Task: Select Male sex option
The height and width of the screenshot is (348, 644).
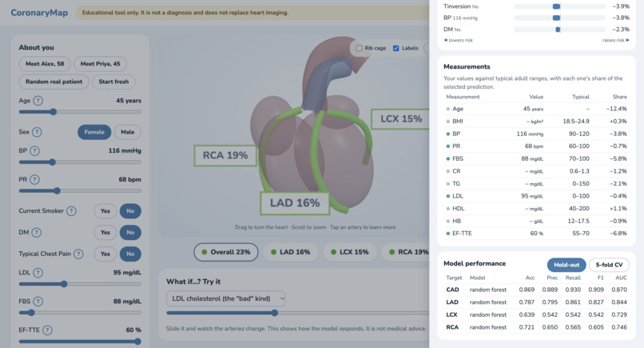Action: tap(127, 132)
